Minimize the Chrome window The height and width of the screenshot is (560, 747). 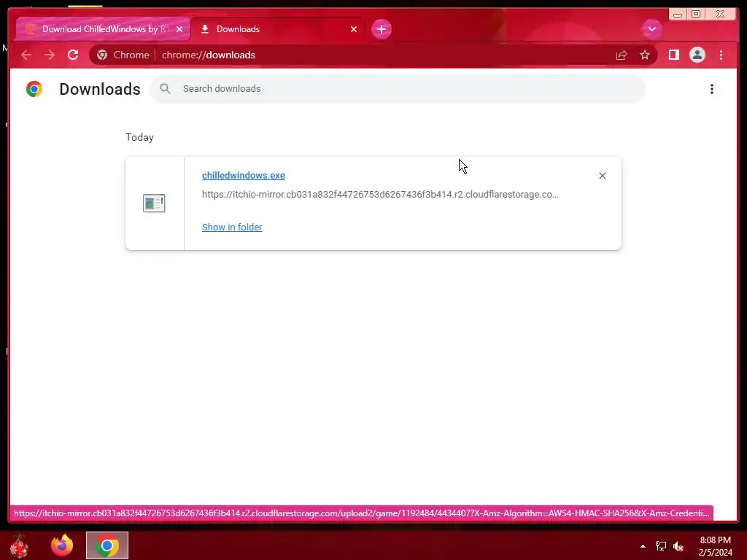point(678,15)
